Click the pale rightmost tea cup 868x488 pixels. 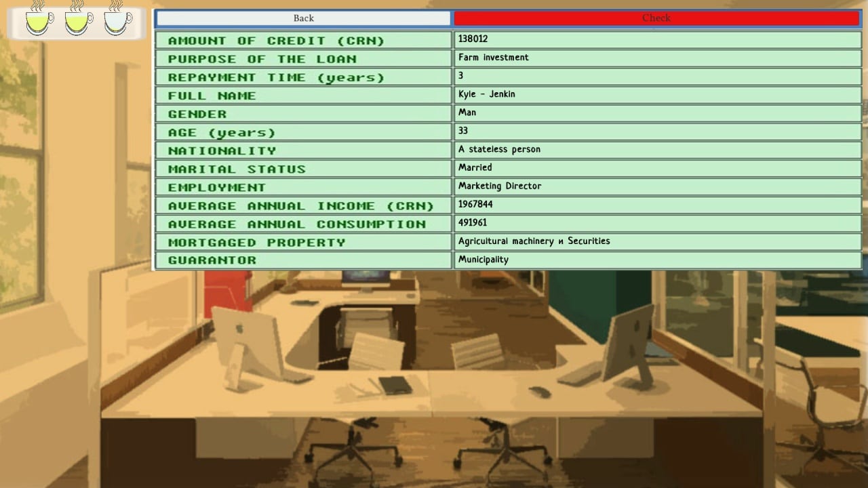pos(118,20)
